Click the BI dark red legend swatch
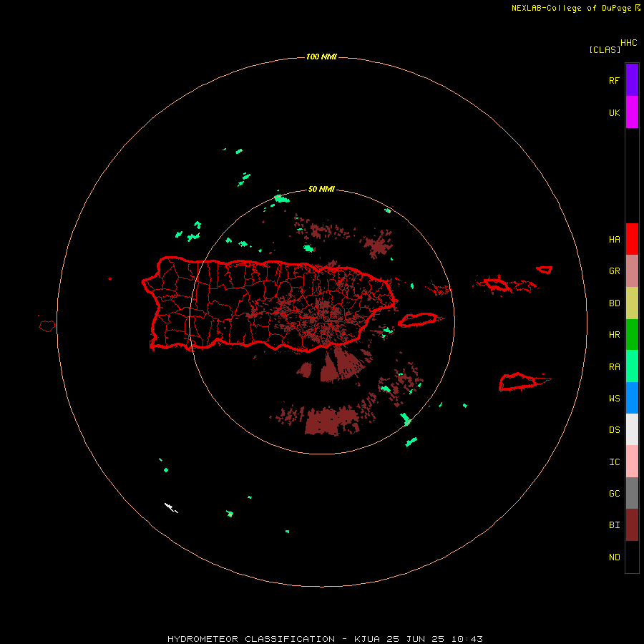The image size is (644, 644). tap(632, 525)
